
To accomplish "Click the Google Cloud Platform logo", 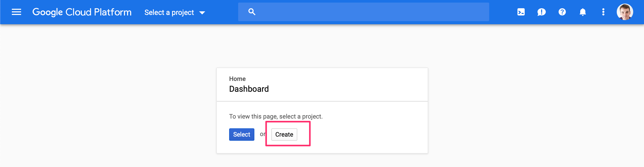I will [82, 12].
